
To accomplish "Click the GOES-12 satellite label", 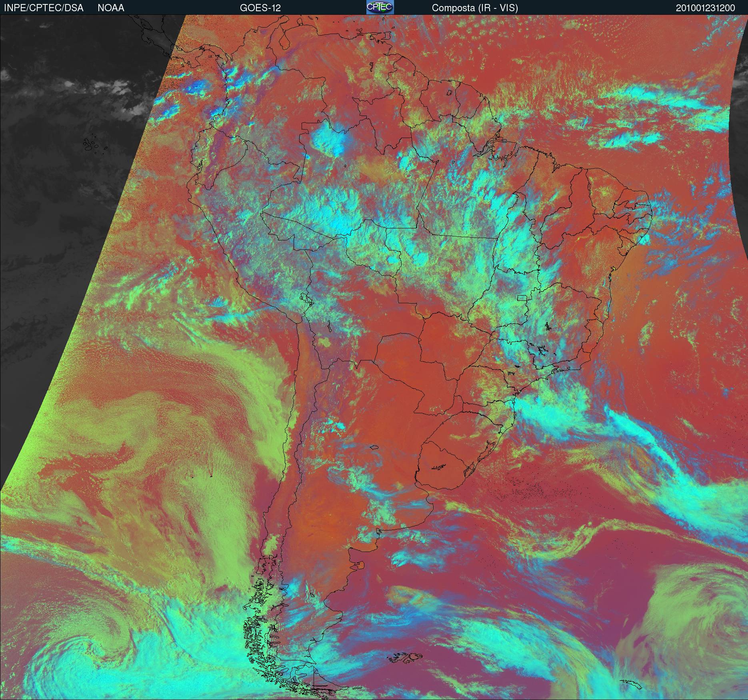I will click(260, 8).
